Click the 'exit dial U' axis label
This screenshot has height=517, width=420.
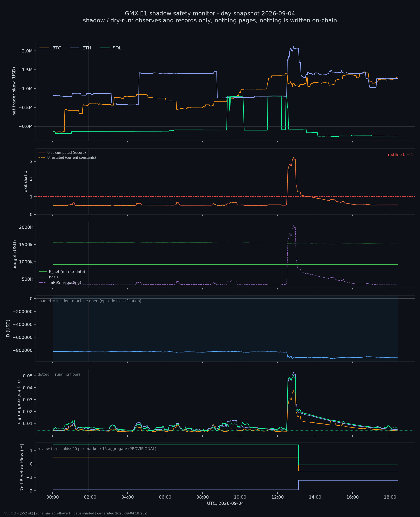[x=25, y=181]
